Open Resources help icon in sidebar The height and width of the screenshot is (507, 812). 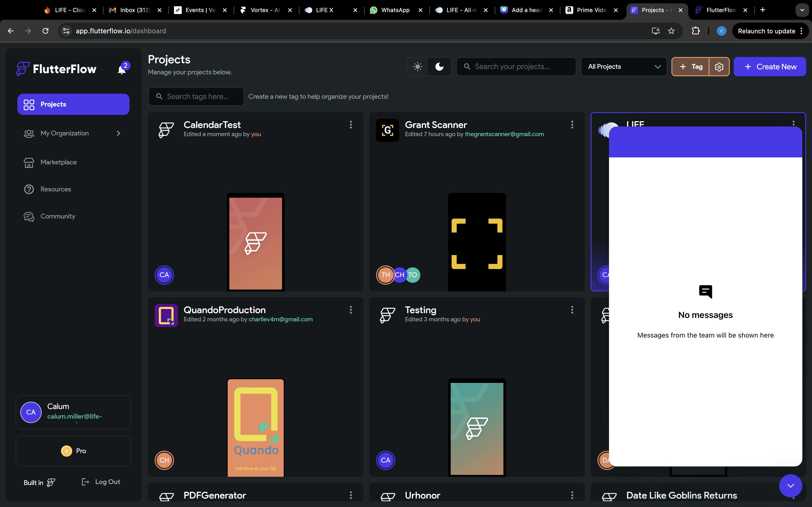point(29,189)
